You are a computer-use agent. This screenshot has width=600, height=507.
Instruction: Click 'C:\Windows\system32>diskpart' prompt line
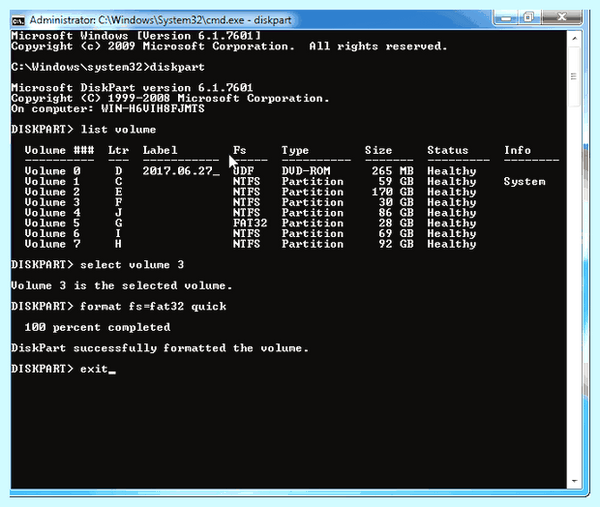108,67
